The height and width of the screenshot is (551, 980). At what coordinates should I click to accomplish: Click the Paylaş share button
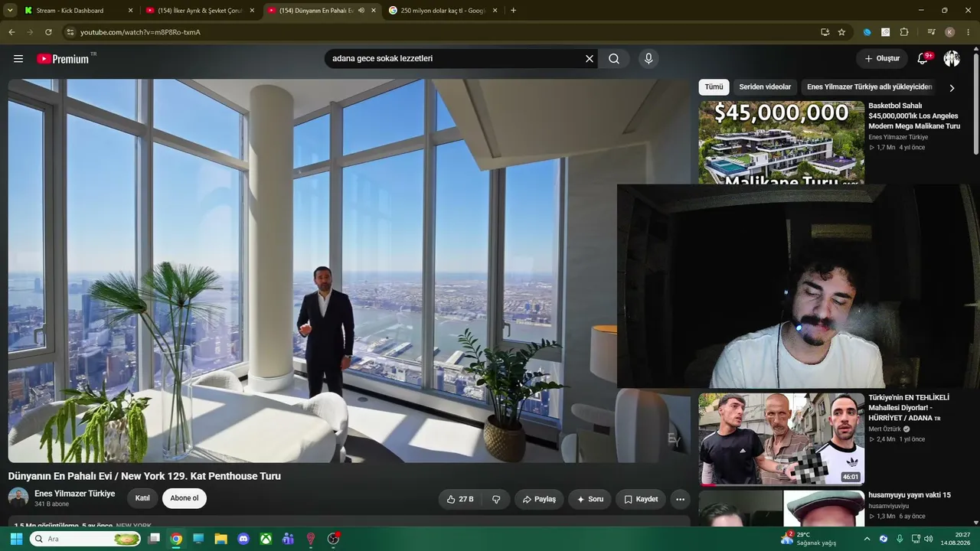coord(539,499)
